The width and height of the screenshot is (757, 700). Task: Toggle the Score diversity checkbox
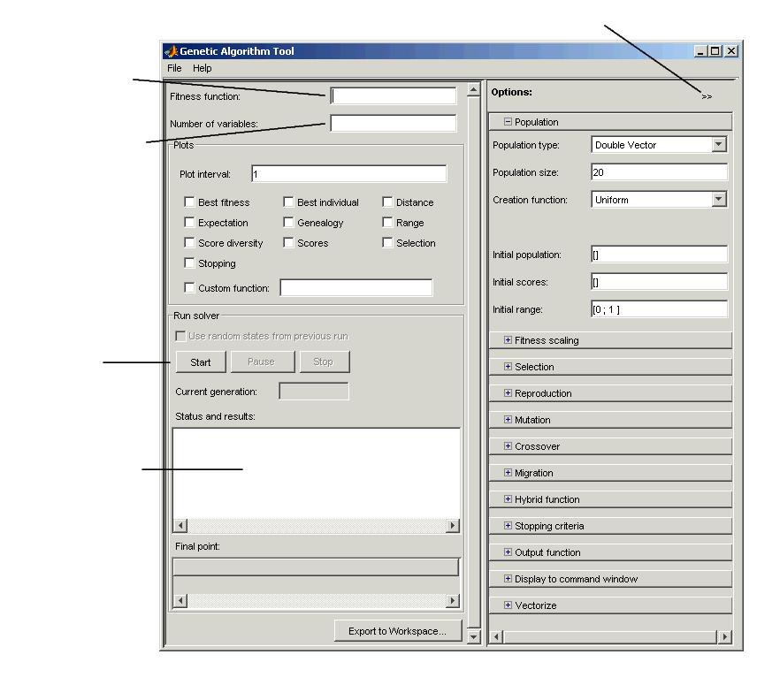189,242
